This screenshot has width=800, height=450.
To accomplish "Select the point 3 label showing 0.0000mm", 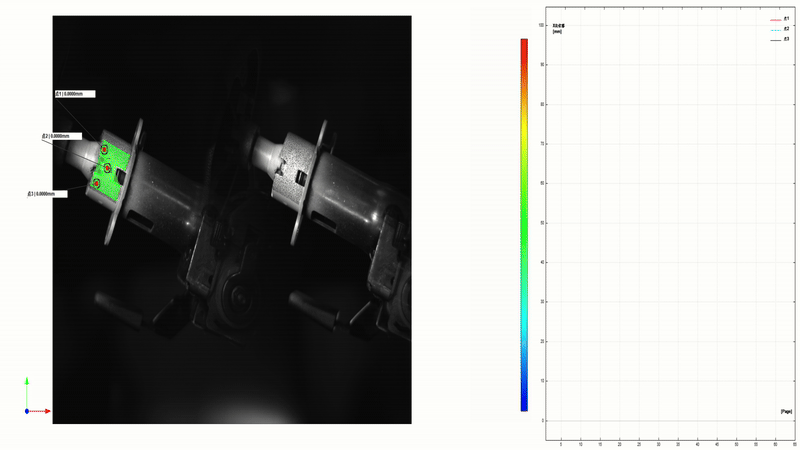I will click(47, 194).
